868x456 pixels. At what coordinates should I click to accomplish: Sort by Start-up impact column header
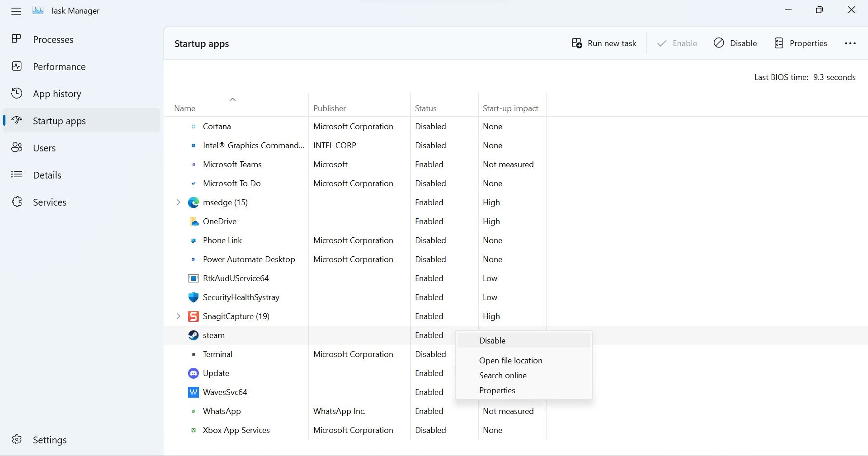pos(510,108)
